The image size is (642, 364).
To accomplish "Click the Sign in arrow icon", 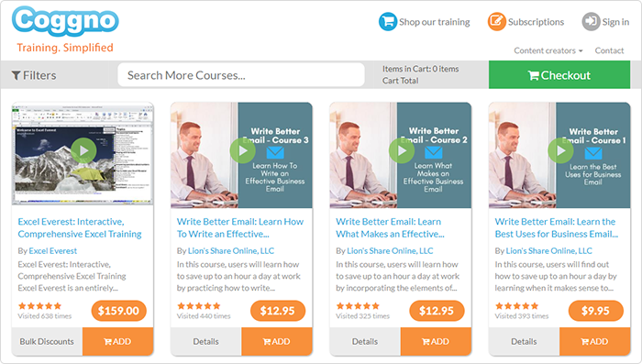I will (591, 22).
